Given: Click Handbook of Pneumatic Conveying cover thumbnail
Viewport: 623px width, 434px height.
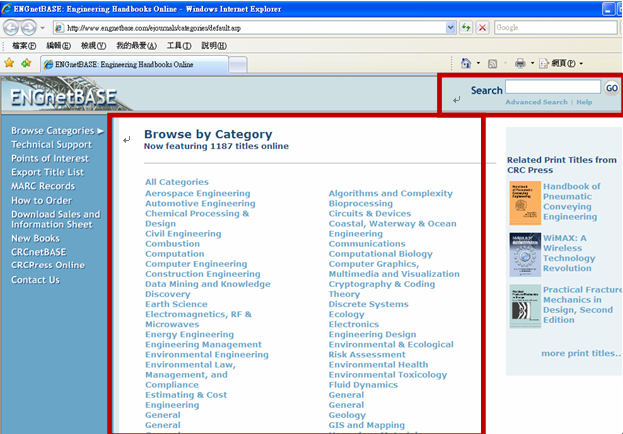Looking at the screenshot, I should 525,203.
